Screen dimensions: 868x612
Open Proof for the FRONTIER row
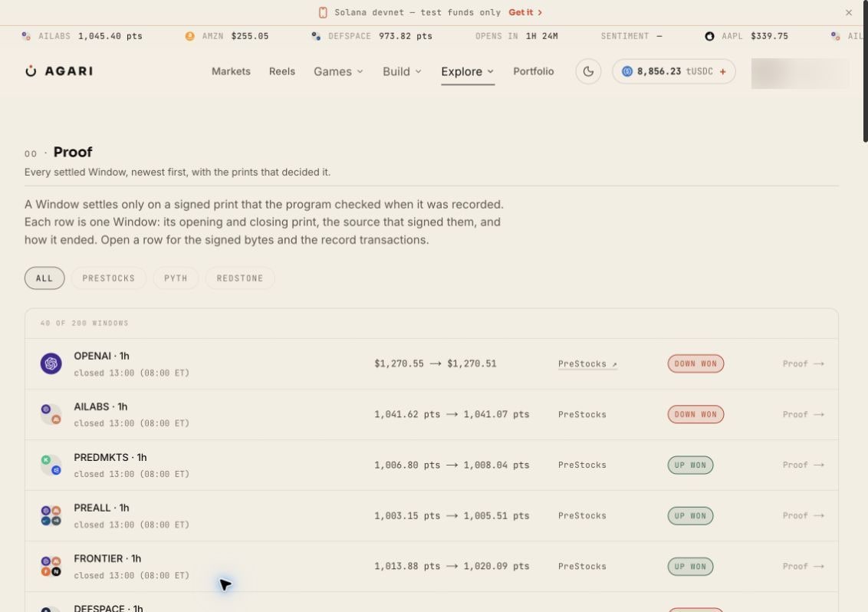(804, 566)
